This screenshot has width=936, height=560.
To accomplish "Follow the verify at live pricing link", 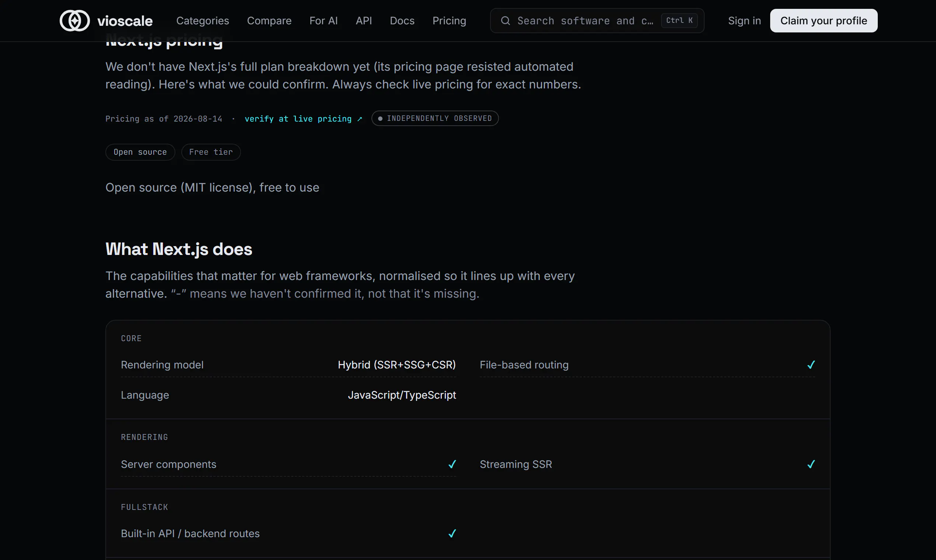I will coord(303,119).
